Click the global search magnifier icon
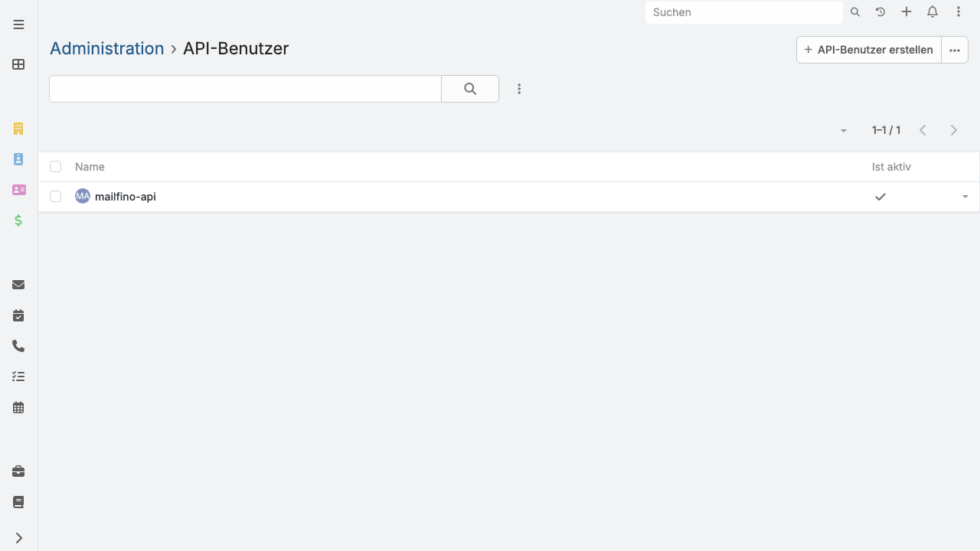The image size is (980, 551). [855, 12]
